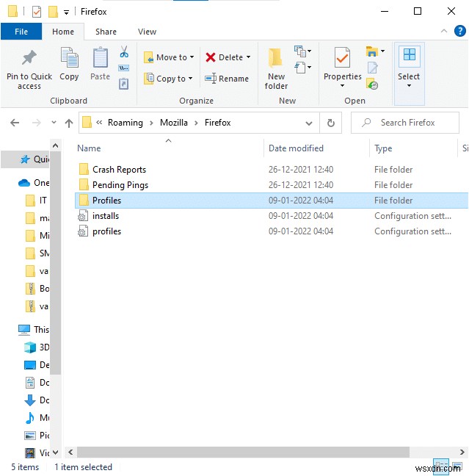Image resolution: width=469 pixels, height=476 pixels.
Task: Click Roaming in breadcrumb path
Action: pos(126,123)
